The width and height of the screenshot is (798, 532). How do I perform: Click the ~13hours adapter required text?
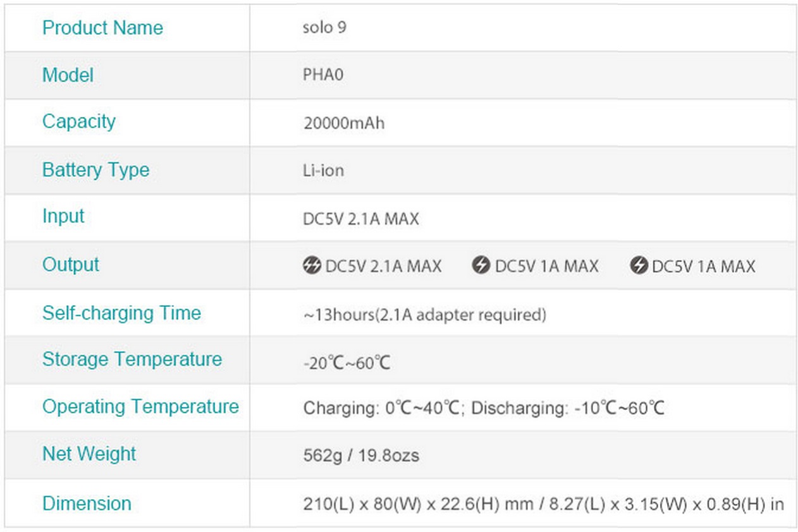[424, 314]
